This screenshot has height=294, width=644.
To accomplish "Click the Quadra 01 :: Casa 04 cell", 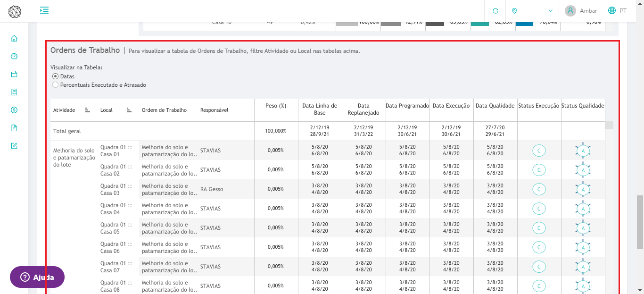I will 116,209.
